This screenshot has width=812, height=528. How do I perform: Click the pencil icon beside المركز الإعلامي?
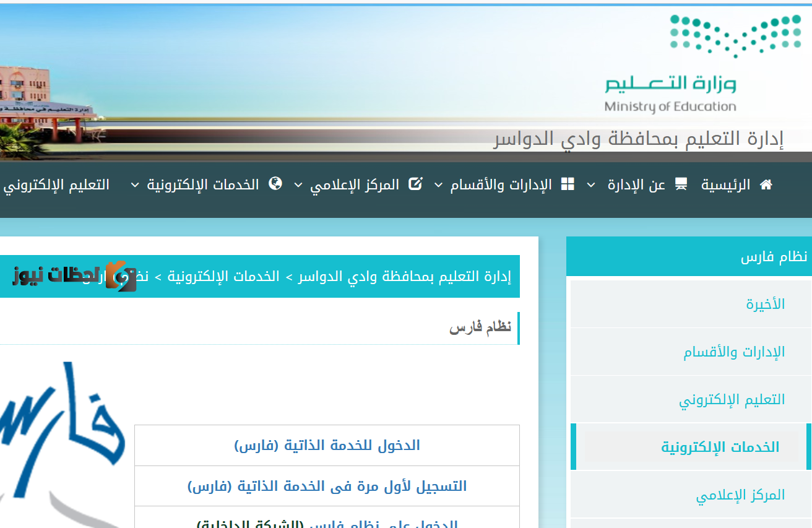pyautogui.click(x=415, y=183)
